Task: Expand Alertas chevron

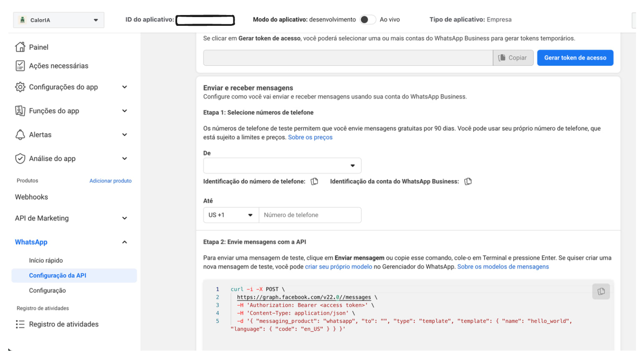Action: tap(125, 135)
